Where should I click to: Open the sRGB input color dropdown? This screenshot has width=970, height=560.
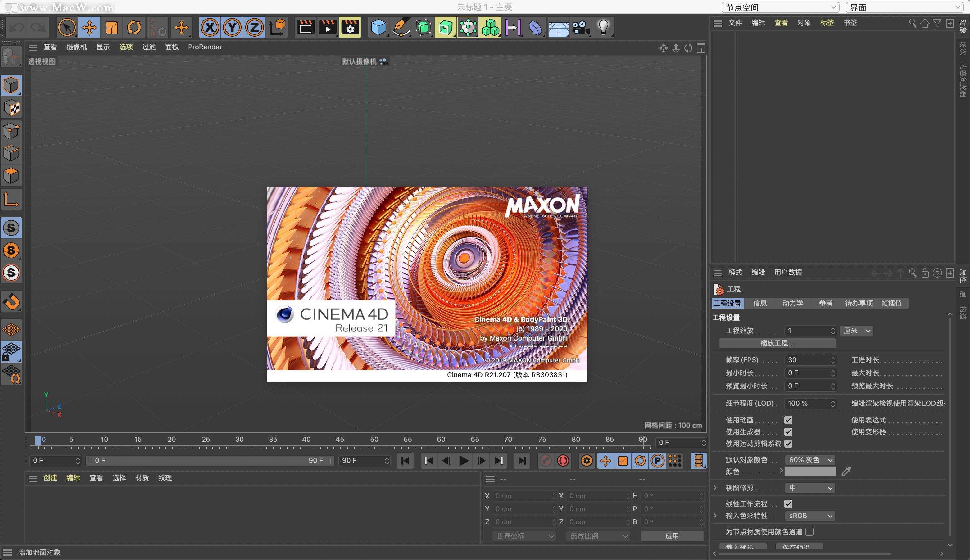coord(810,516)
